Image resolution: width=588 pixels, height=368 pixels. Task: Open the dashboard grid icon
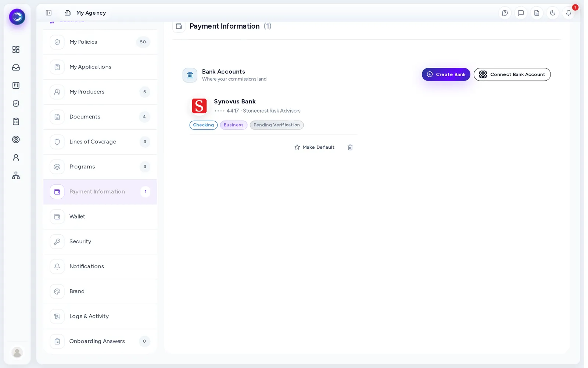point(16,49)
